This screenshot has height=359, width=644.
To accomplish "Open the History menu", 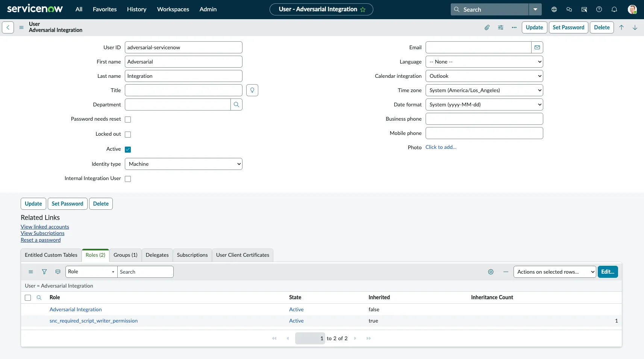I will pyautogui.click(x=136, y=9).
